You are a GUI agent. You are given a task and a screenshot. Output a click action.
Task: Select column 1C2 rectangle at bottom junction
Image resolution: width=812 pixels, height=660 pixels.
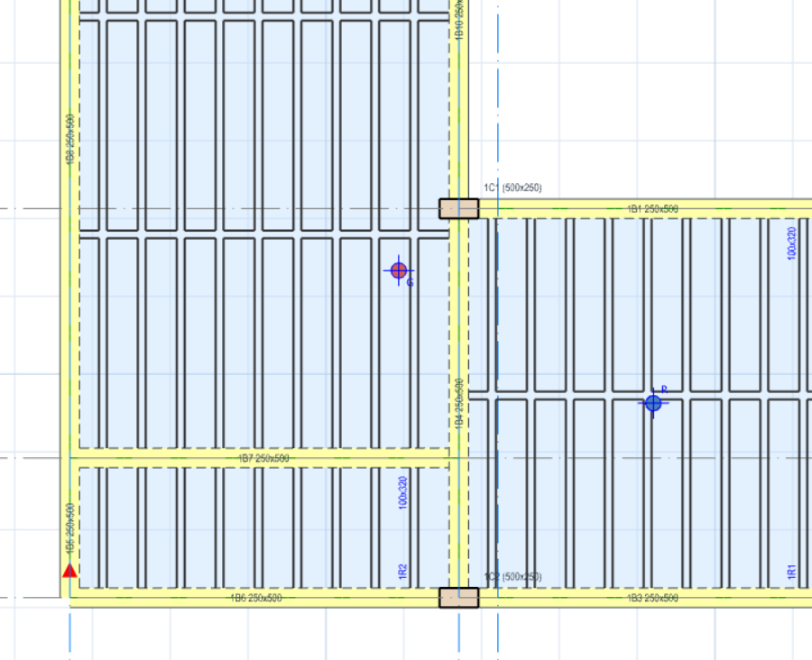coord(459,598)
